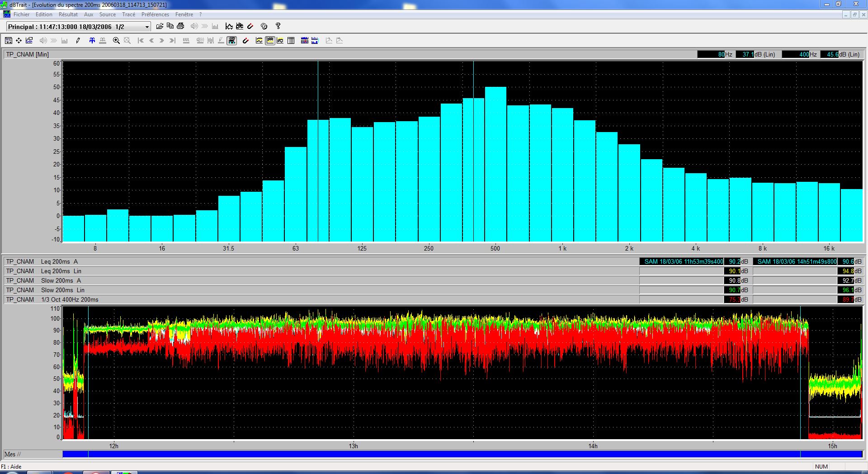
Task: Copy the current spectrum view
Action: pyautogui.click(x=170, y=26)
